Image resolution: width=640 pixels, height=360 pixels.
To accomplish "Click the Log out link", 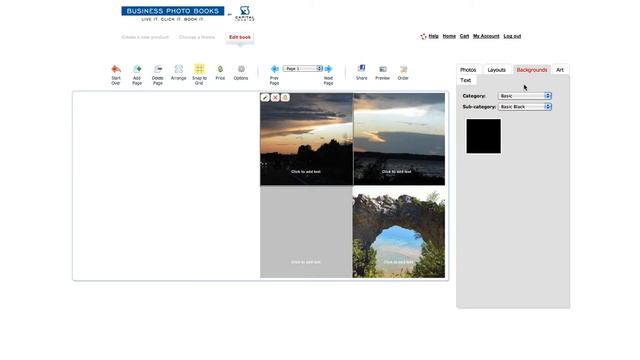I will point(512,36).
